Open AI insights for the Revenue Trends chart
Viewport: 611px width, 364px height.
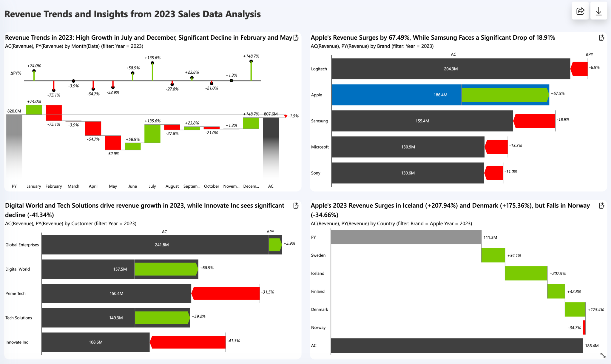pos(296,38)
